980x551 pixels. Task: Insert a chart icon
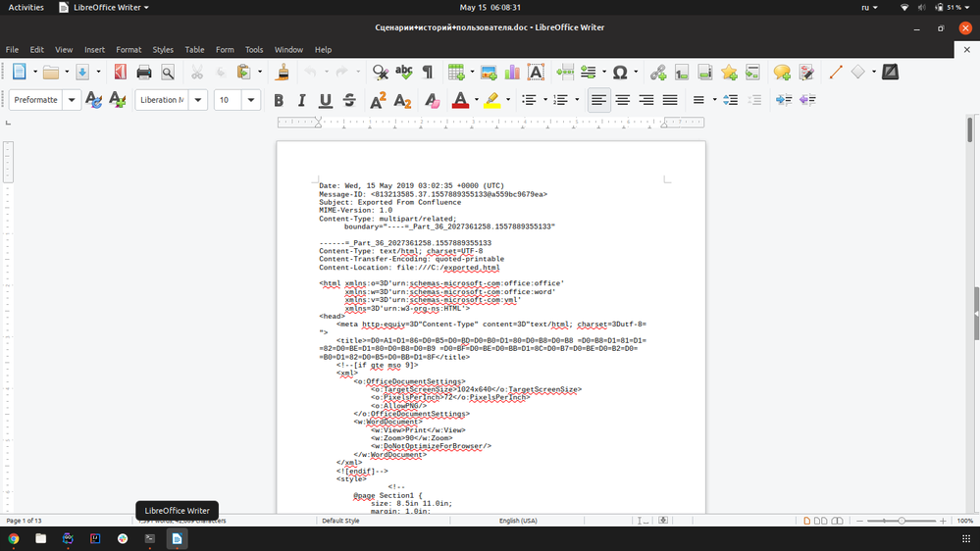[x=512, y=73]
